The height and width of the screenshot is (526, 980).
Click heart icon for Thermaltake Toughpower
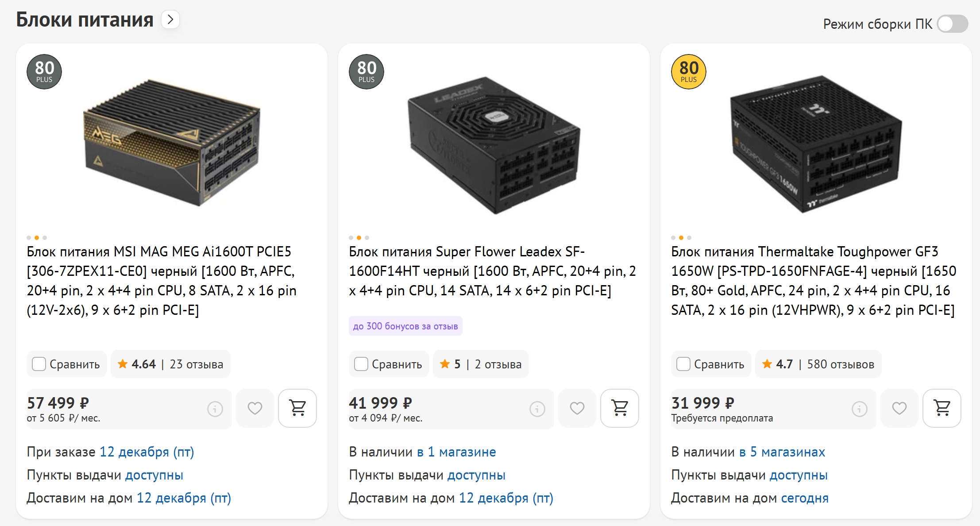pos(899,408)
